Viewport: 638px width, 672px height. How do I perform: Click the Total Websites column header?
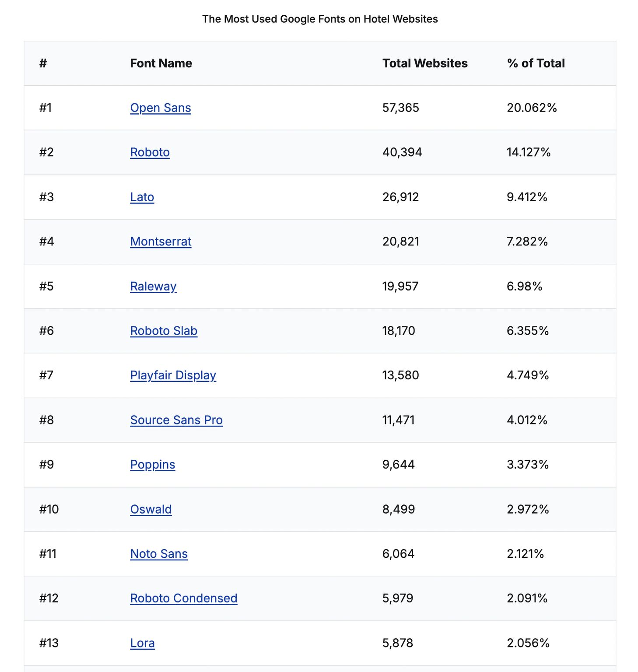pyautogui.click(x=425, y=63)
